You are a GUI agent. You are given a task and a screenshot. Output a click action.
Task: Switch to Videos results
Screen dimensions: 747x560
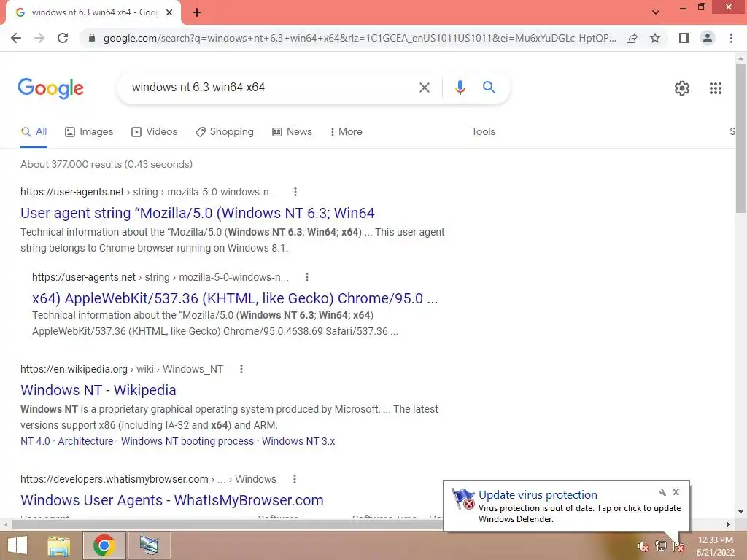tap(155, 132)
